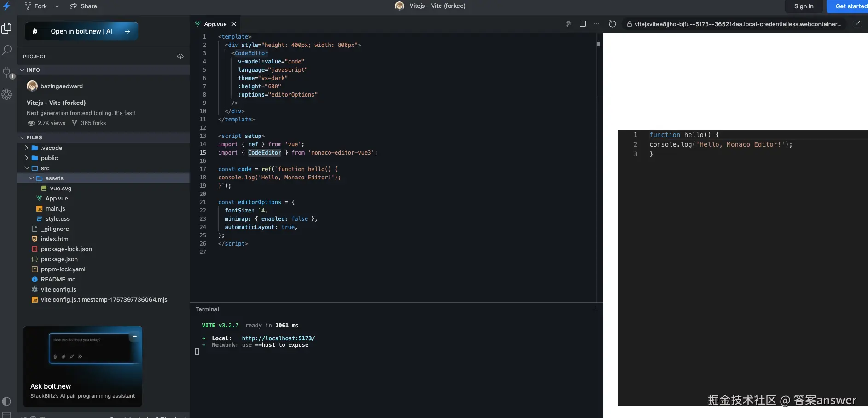This screenshot has height=418, width=868.
Task: Toggle the bottom panel layout icon
Action: (7, 415)
